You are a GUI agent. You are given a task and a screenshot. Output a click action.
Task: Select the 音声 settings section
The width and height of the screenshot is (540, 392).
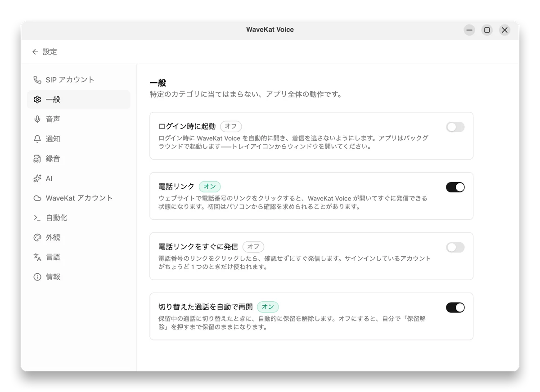click(79, 119)
